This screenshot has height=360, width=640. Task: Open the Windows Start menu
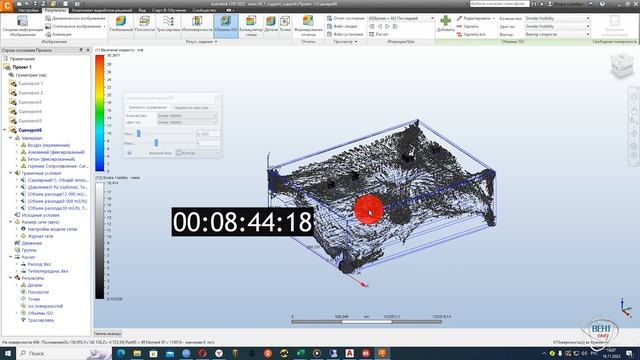point(7,353)
